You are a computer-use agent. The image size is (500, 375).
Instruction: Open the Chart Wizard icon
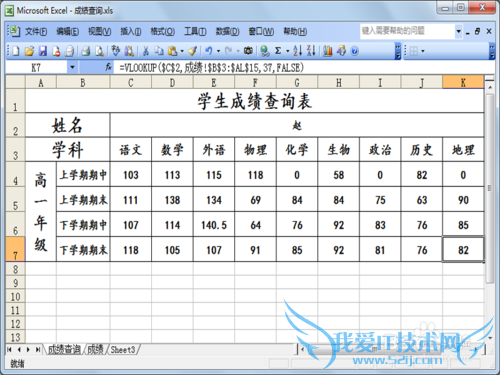328,51
